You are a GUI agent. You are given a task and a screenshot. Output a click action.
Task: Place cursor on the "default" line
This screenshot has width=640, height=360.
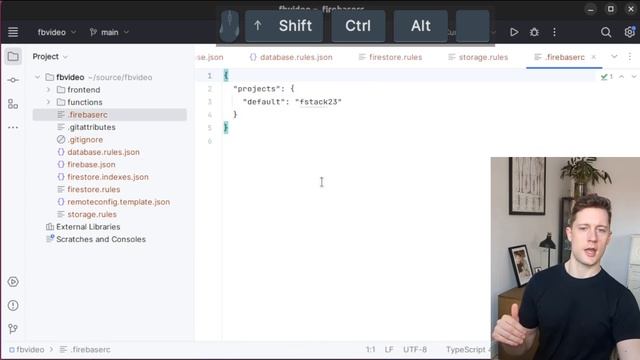tap(292, 102)
